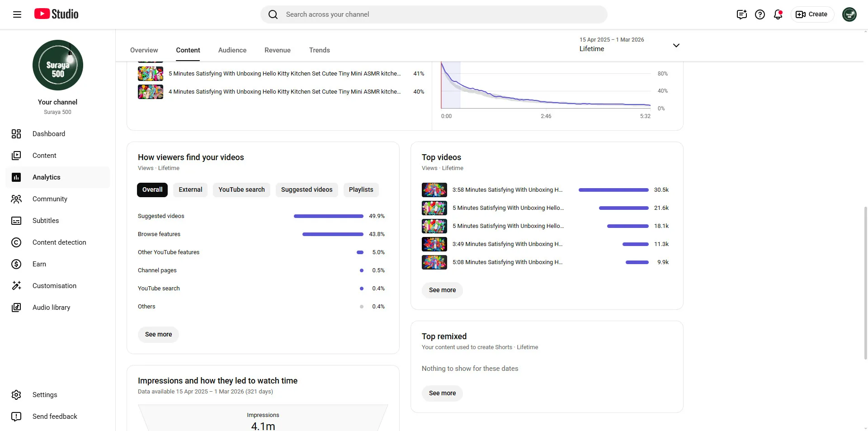Expand the Lifetime date range dropdown
This screenshot has width=868, height=431.
click(x=630, y=45)
